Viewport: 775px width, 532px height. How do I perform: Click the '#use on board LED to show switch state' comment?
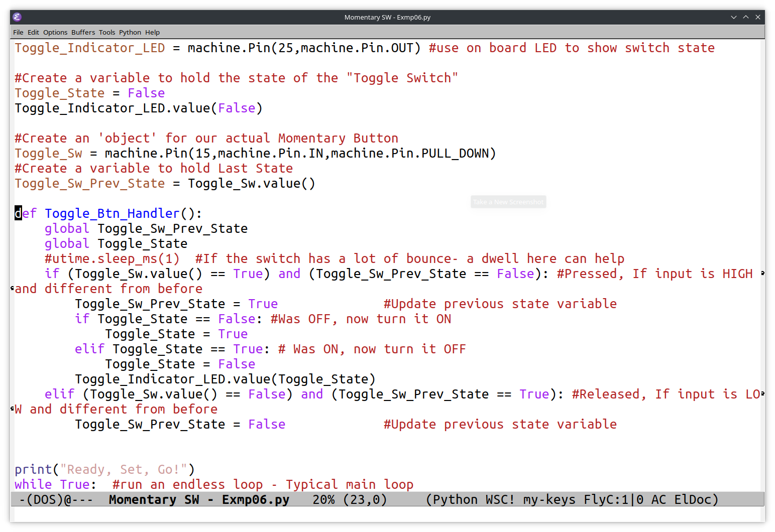(x=572, y=48)
